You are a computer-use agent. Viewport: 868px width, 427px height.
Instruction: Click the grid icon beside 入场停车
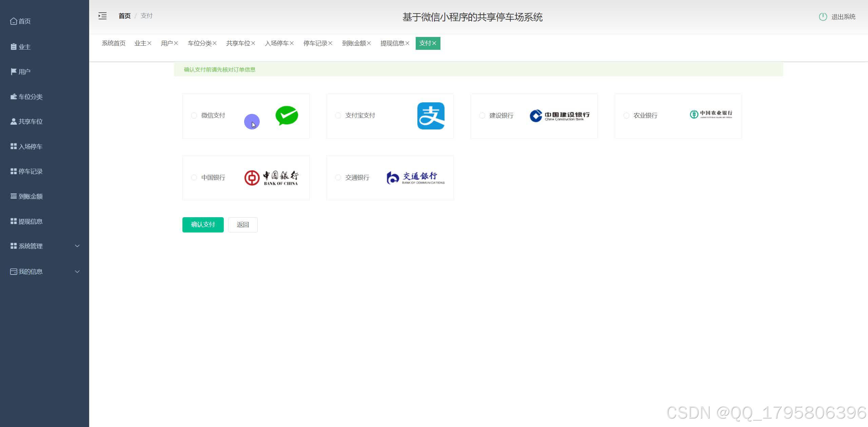[14, 146]
